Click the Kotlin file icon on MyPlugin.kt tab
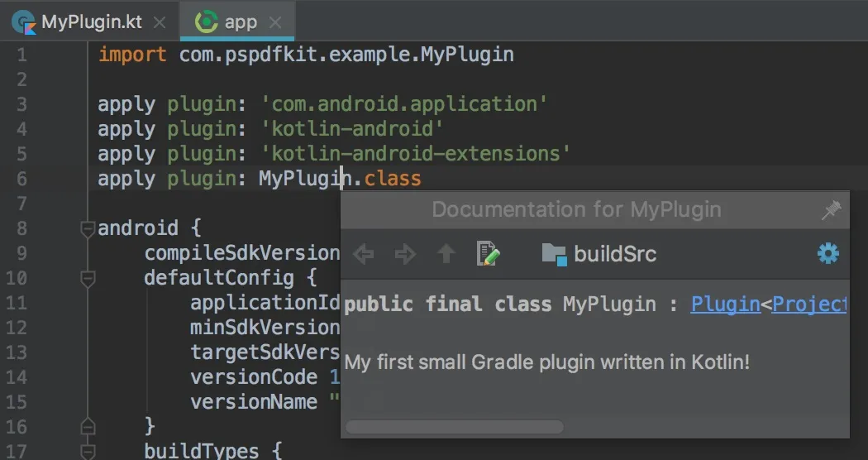 24,22
